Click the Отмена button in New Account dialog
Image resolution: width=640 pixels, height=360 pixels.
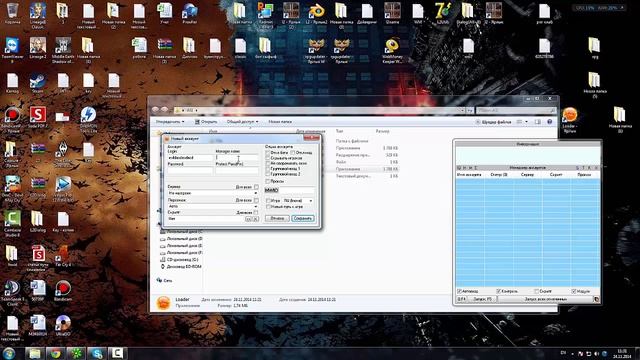coord(277,218)
